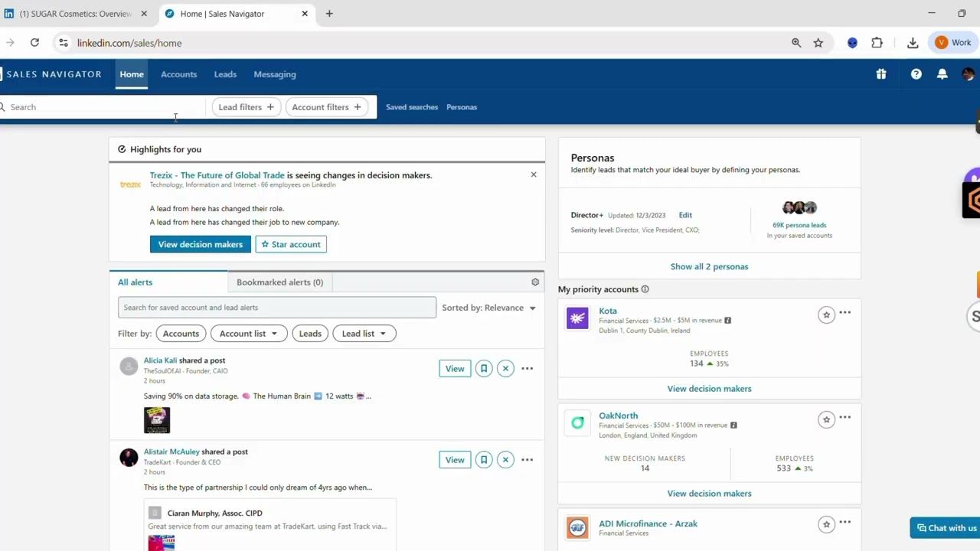Edit the Director+ persona

(x=685, y=215)
